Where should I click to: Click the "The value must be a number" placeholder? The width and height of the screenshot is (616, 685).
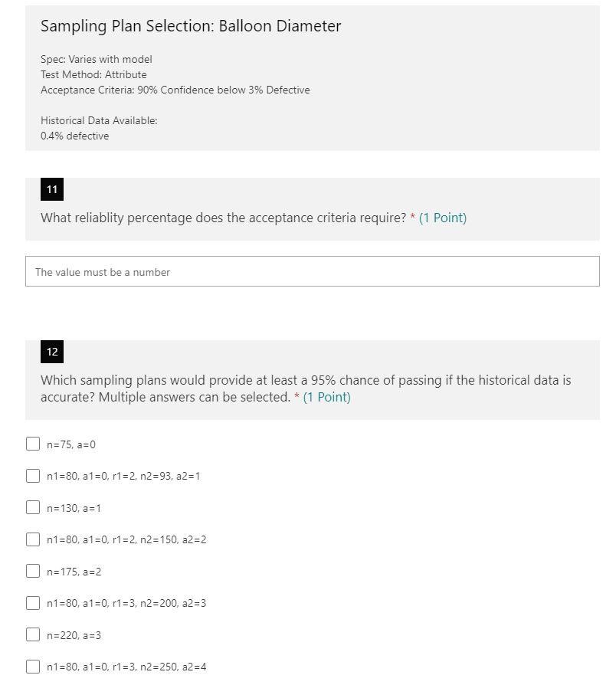pyautogui.click(x=100, y=271)
